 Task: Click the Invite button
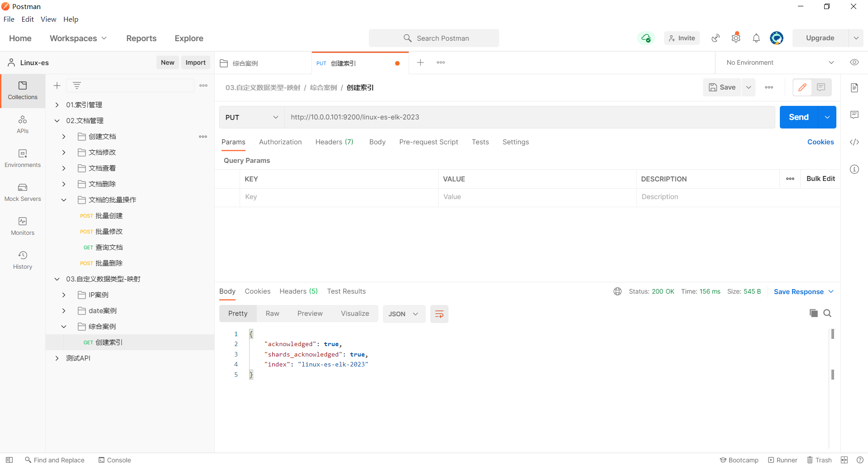coord(682,38)
